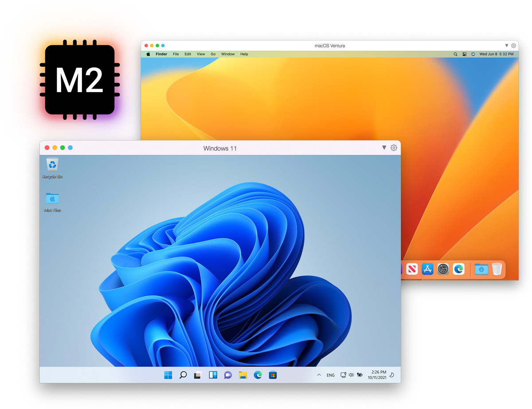This screenshot has height=409, width=532.
Task: Open macOS Ventura window view dropdown triangle
Action: (x=507, y=46)
